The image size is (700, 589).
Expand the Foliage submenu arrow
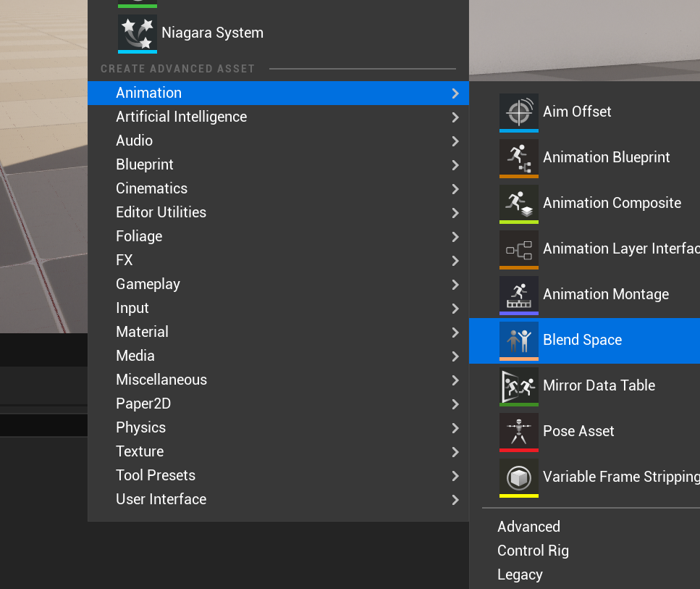[455, 237]
